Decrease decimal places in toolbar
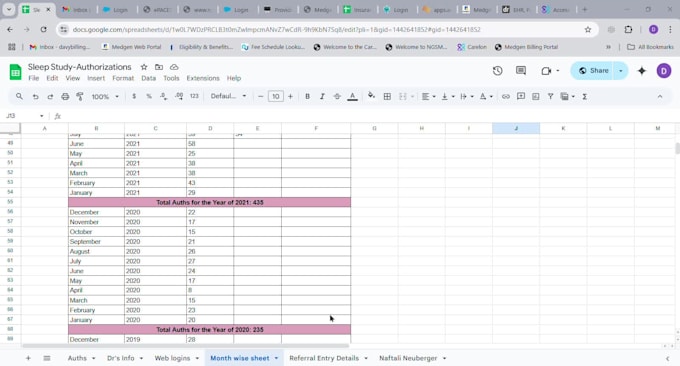 click(x=163, y=96)
